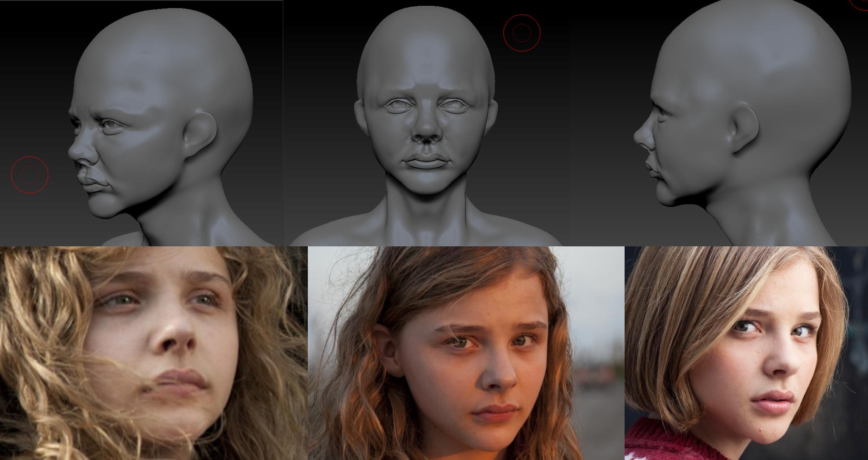
Task: Open the curly blonde hair reference photo
Action: 154,353
